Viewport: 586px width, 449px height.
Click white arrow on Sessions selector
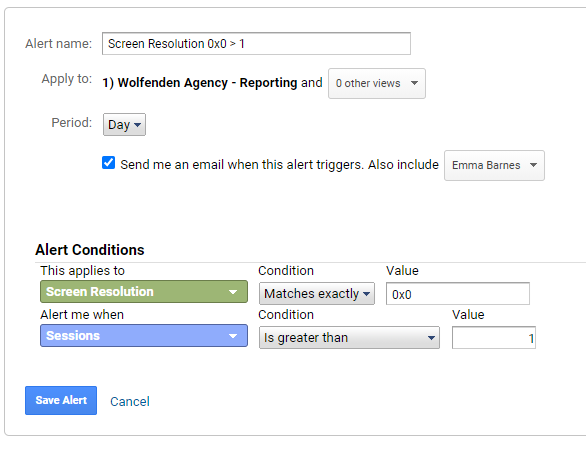coord(233,336)
